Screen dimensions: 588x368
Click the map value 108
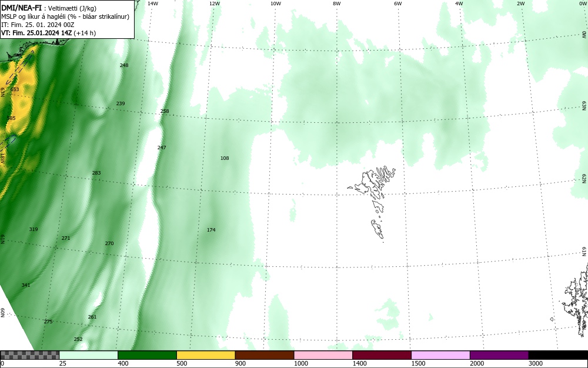pos(225,158)
